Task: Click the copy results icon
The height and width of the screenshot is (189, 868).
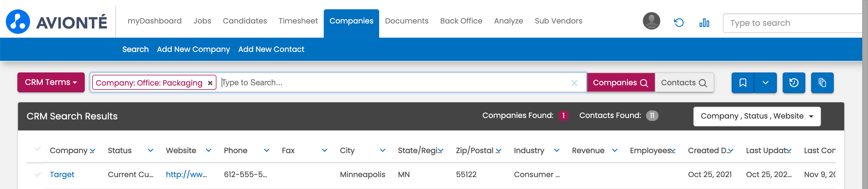Action: click(822, 83)
